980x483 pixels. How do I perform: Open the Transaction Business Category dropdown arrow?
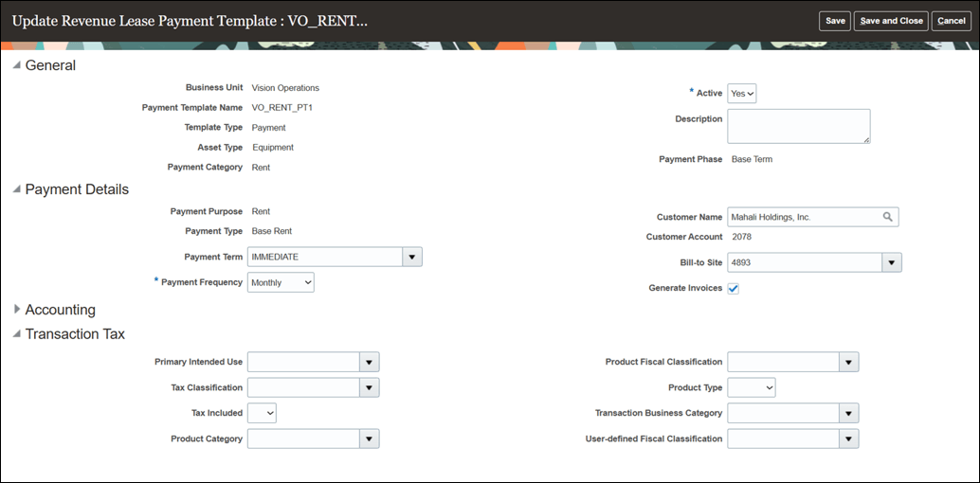tap(849, 413)
